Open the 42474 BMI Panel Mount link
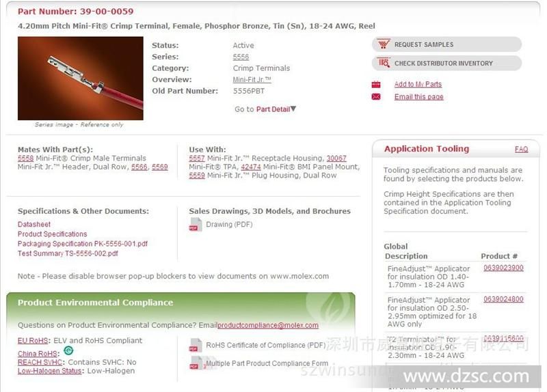Viewport: 547px width, 392px height. click(251, 167)
